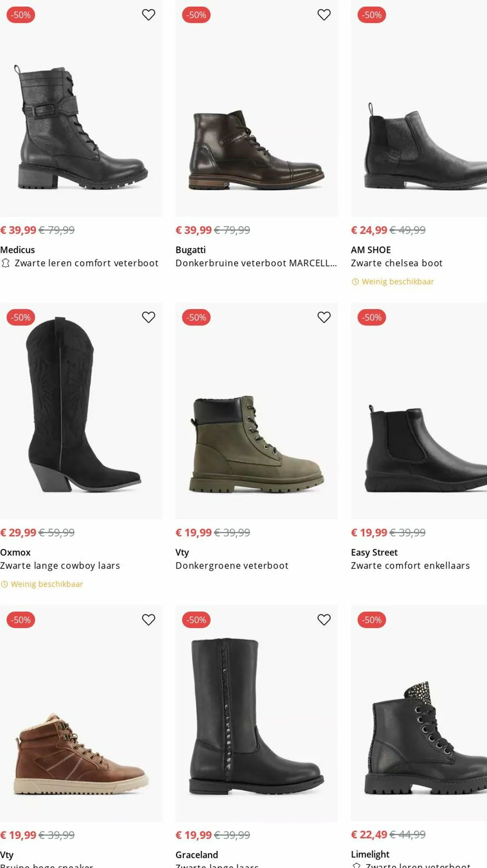Click heart icon on Vty brown sneaker
The width and height of the screenshot is (487, 868).
(148, 620)
